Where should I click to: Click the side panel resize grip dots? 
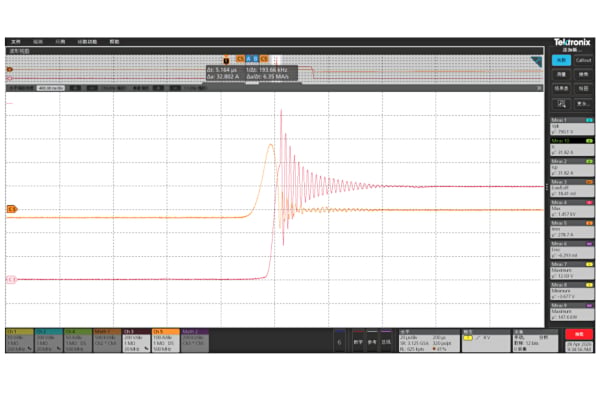pyautogui.click(x=547, y=188)
